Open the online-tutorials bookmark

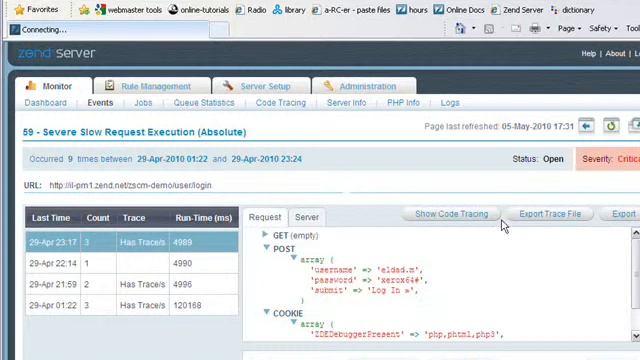click(x=199, y=10)
